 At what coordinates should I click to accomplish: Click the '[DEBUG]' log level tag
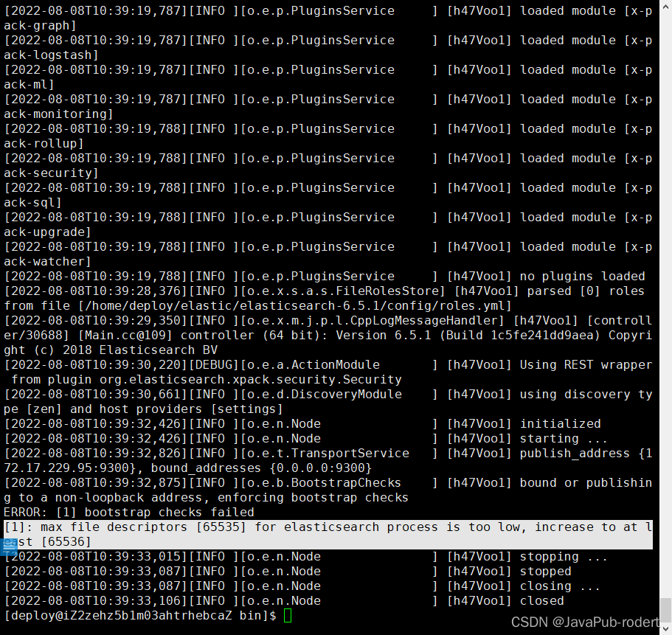(214, 365)
